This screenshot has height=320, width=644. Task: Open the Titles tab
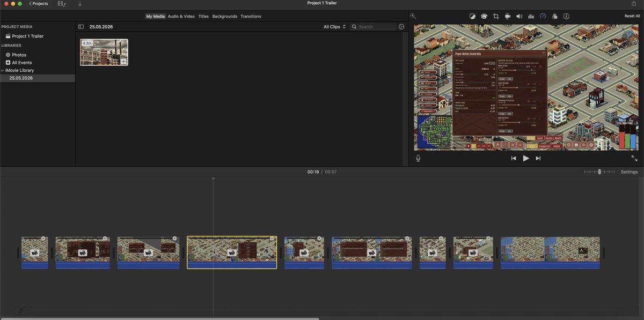(x=203, y=16)
